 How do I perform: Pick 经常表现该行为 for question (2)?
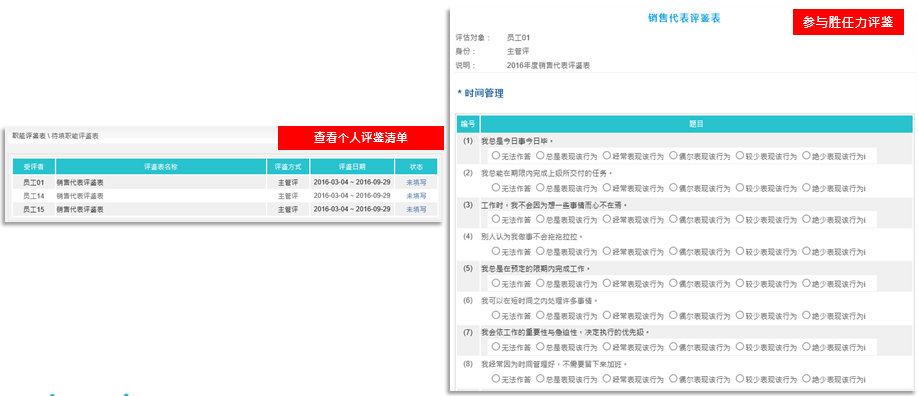(607, 188)
